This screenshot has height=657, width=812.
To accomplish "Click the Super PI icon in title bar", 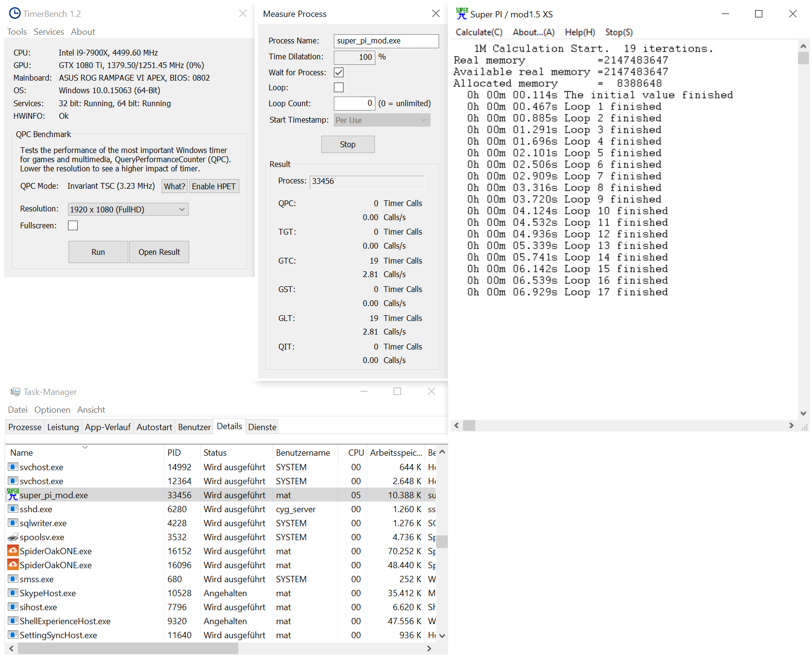I will tap(462, 14).
